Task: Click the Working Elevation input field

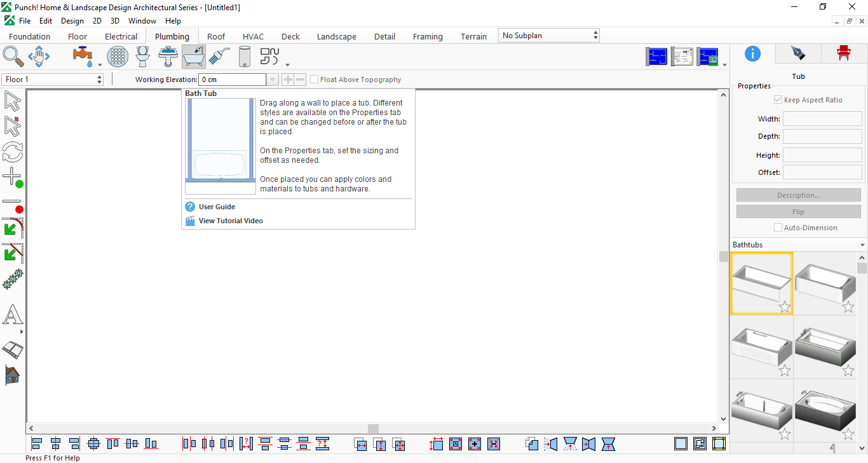Action: pos(232,79)
